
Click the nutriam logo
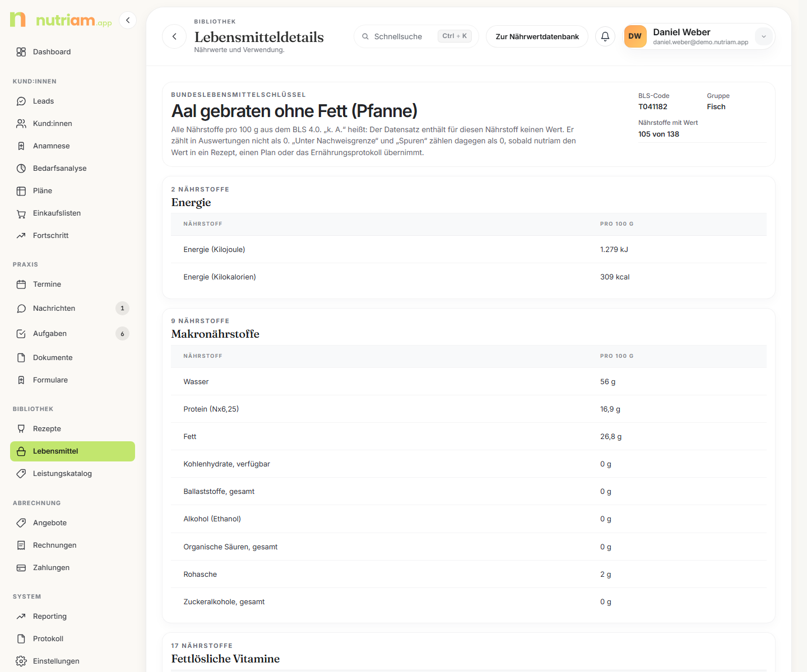pyautogui.click(x=61, y=20)
